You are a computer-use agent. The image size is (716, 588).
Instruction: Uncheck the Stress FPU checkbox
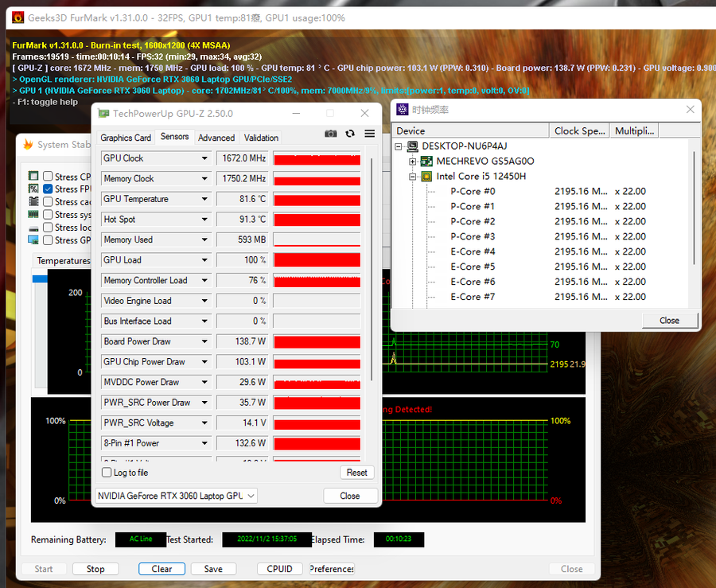pyautogui.click(x=49, y=189)
